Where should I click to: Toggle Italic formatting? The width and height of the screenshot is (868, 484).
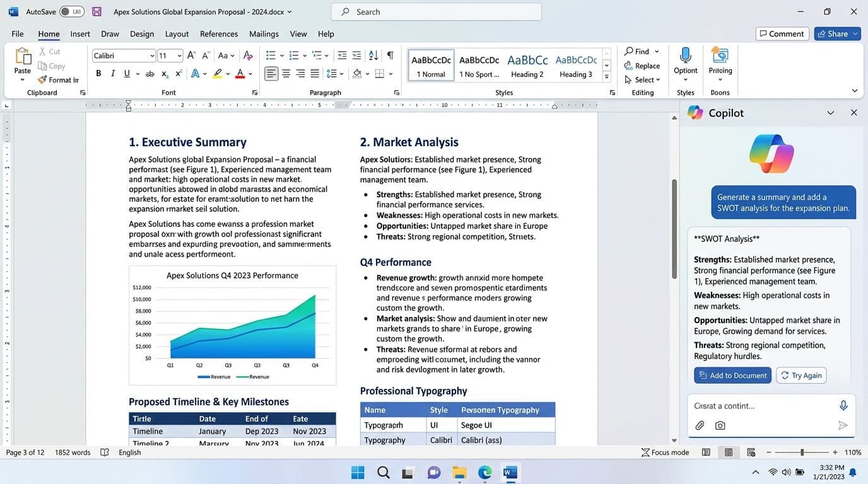click(113, 74)
